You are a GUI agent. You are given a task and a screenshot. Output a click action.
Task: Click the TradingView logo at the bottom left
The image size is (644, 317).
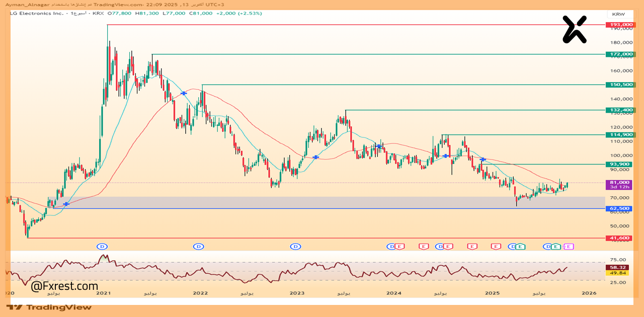(49, 307)
